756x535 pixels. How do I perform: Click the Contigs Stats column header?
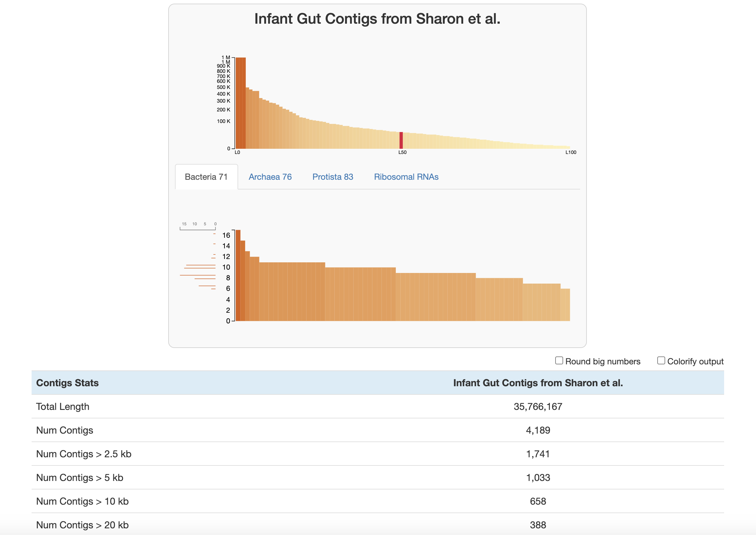coord(67,383)
